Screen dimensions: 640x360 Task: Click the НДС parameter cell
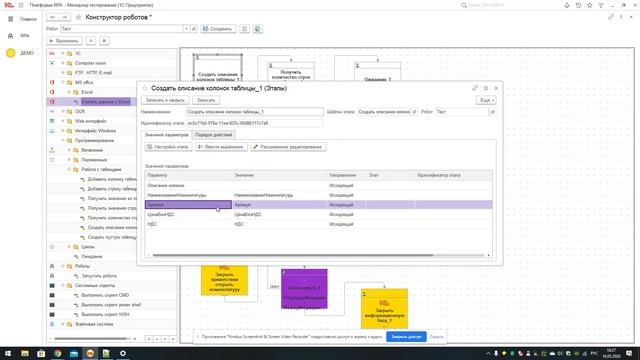188,224
